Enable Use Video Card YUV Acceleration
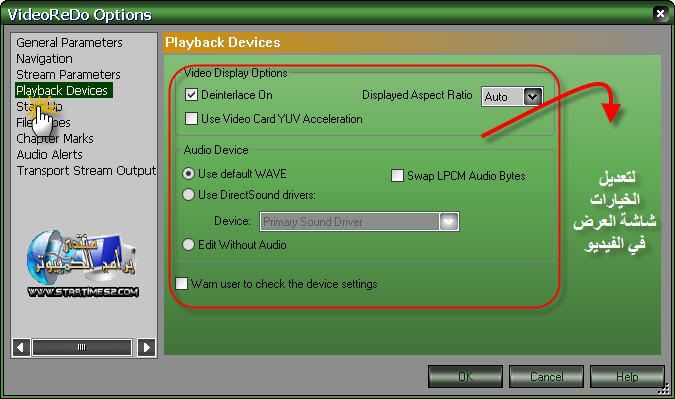Screen dimensions: 675x399 coord(191,118)
